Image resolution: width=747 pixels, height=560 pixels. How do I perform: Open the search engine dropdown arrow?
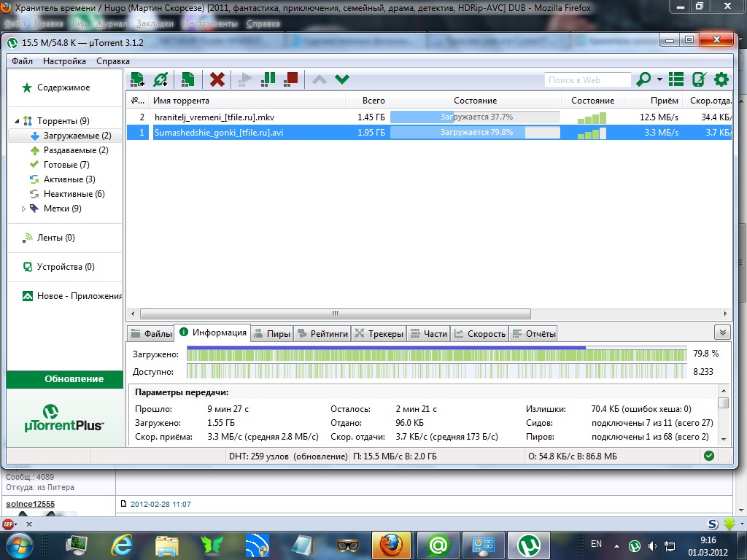tap(659, 79)
